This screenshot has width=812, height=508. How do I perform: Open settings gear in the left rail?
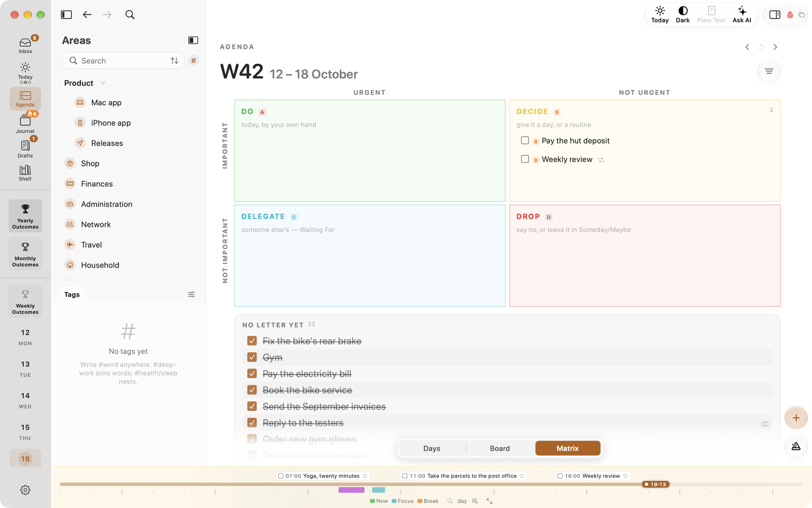click(x=25, y=490)
